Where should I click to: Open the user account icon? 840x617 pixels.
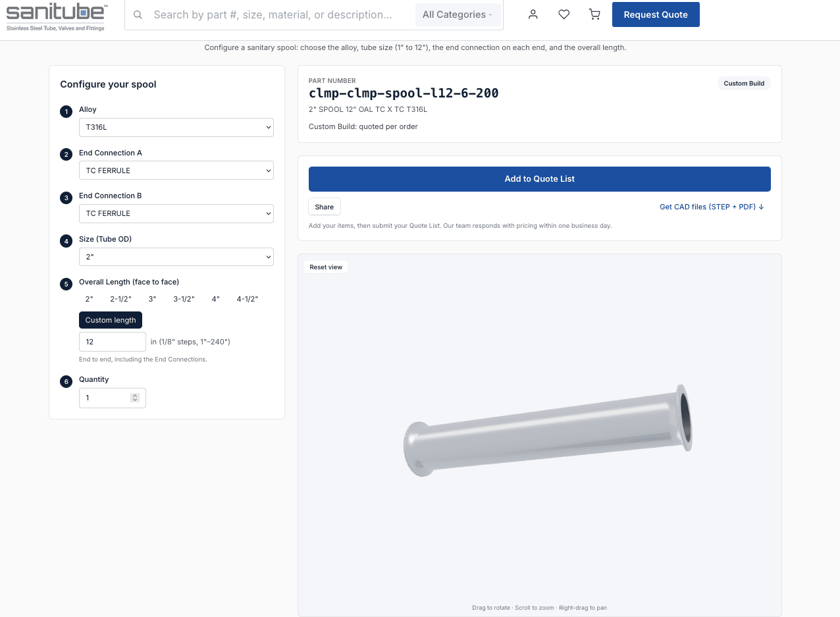pos(533,14)
